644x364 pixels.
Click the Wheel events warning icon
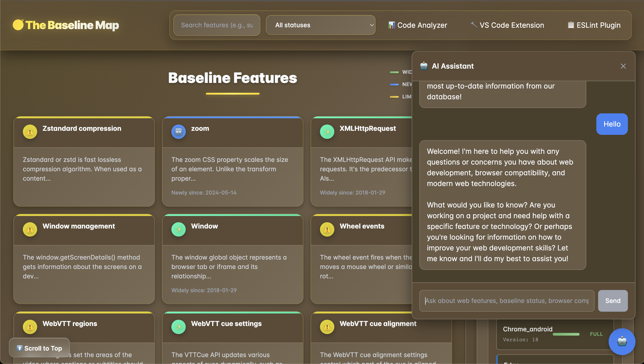(x=327, y=229)
